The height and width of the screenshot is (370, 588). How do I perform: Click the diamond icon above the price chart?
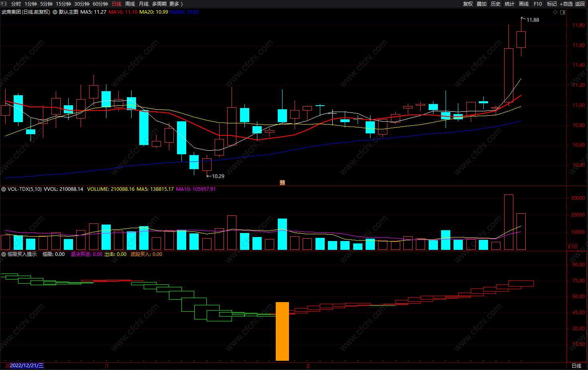pyautogui.click(x=555, y=12)
